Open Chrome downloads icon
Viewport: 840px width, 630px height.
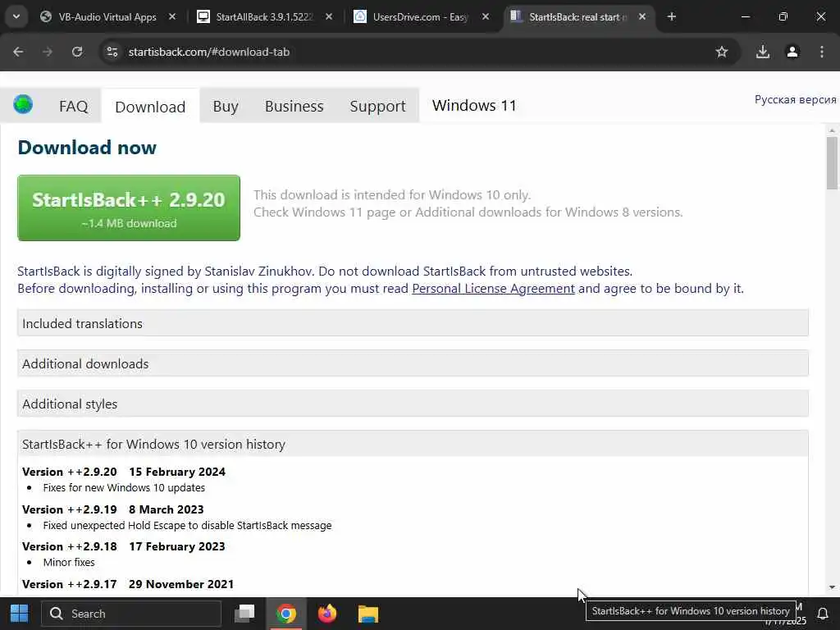(x=763, y=52)
